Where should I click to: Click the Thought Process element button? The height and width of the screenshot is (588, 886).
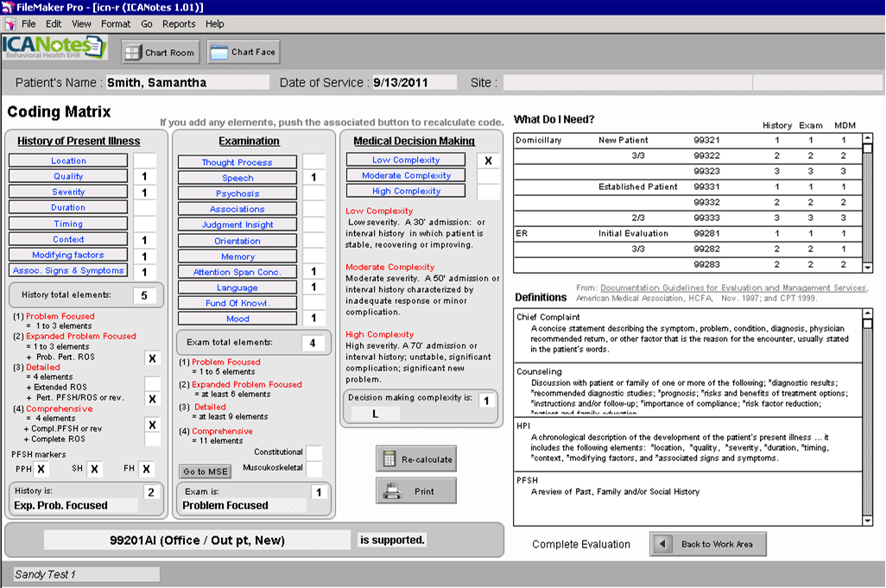(x=237, y=162)
